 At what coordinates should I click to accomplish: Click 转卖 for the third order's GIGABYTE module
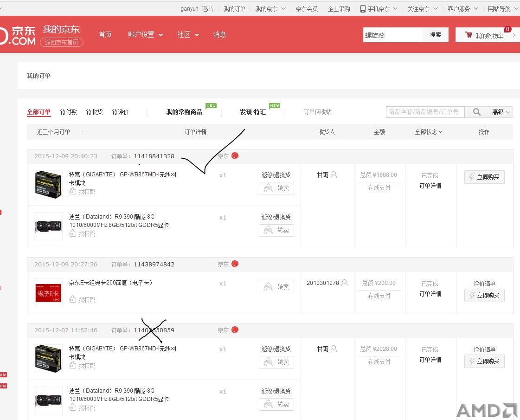click(276, 362)
